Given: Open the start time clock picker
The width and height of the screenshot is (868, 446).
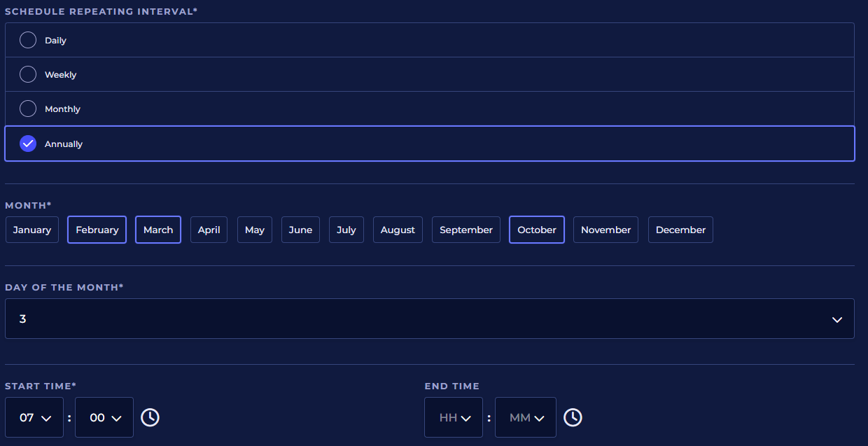Looking at the screenshot, I should tap(150, 417).
